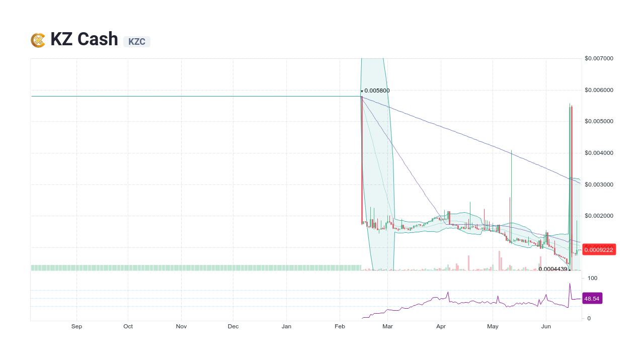Click the $0.007000 price axis label
The width and height of the screenshot is (644, 362).
click(x=599, y=58)
